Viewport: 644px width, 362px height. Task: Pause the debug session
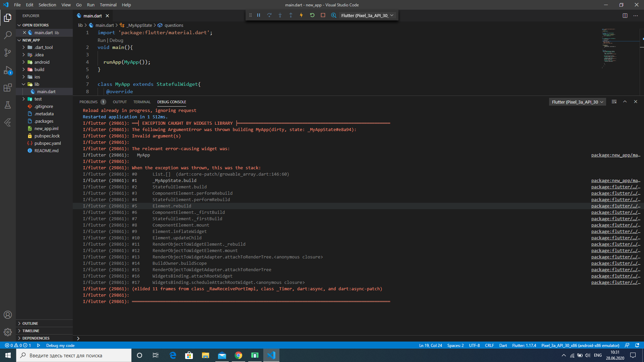[x=259, y=15]
